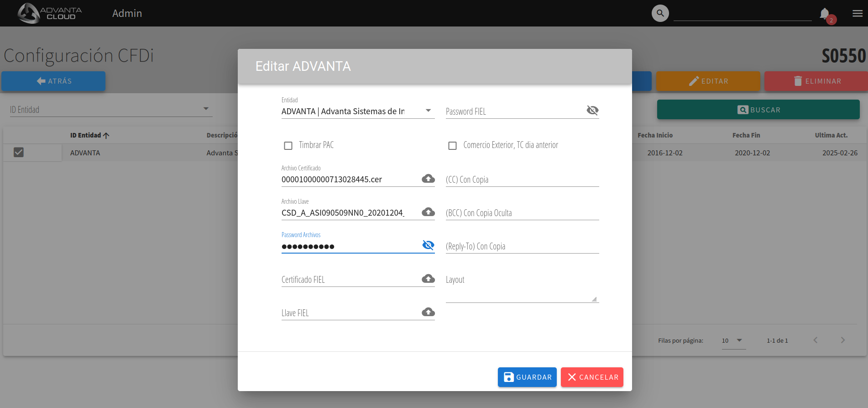Click the 2020-12-02 date cell
This screenshot has height=408, width=868.
click(x=752, y=153)
